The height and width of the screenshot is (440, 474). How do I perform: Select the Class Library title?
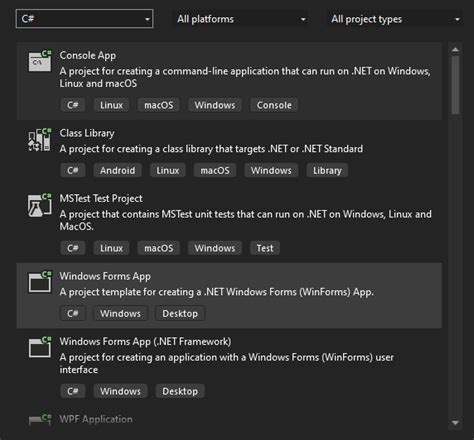coord(87,133)
